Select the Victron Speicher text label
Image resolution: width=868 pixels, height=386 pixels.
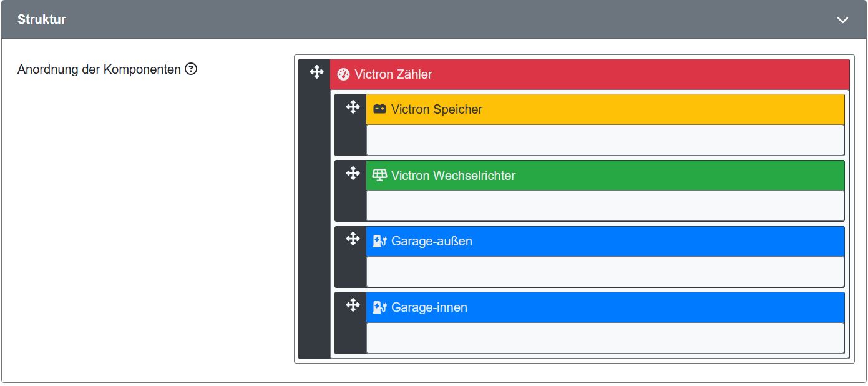click(437, 109)
